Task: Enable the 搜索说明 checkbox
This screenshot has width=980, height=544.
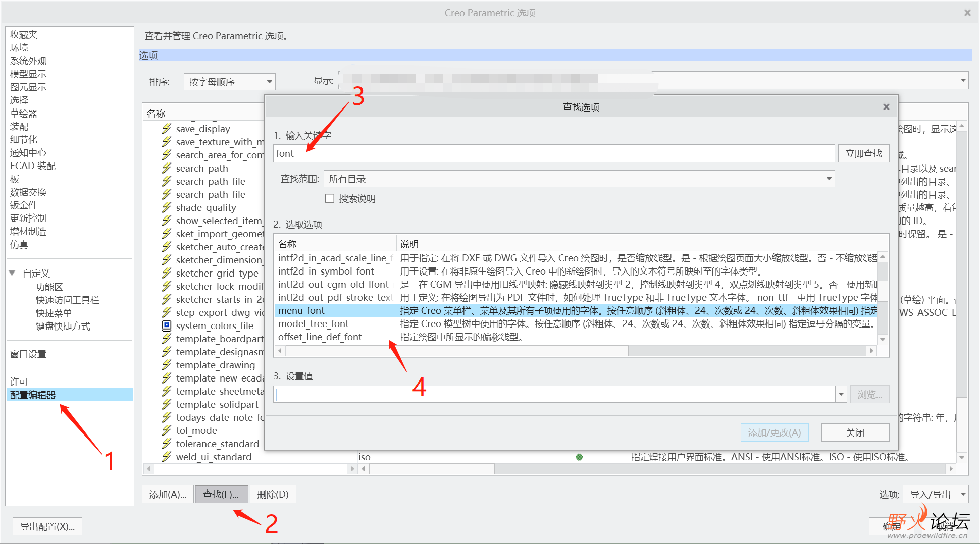Action: pos(330,198)
